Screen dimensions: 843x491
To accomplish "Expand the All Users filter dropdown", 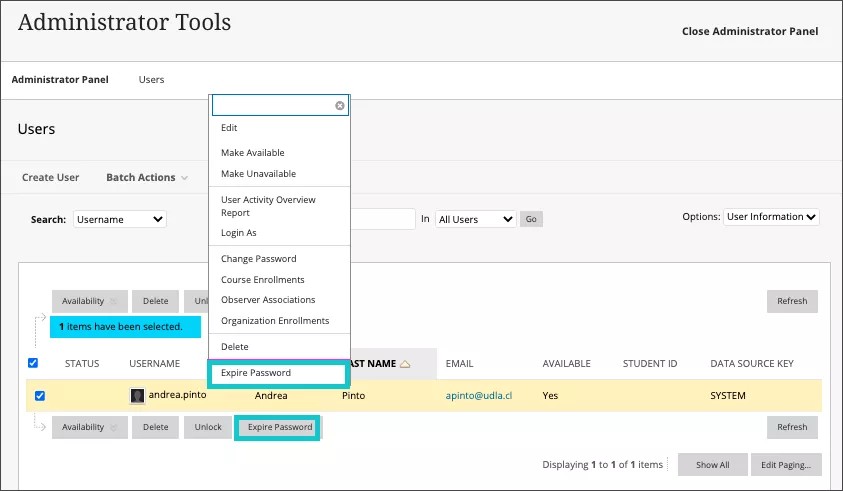I will (x=475, y=219).
